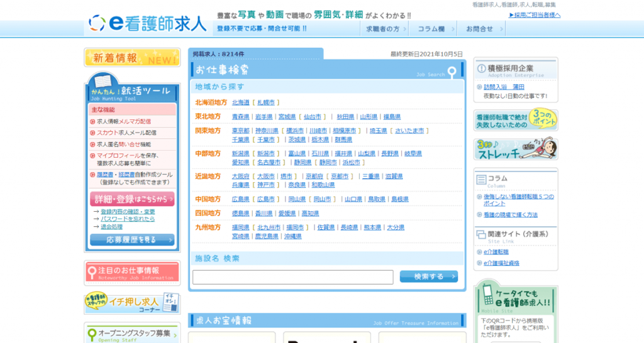
Task: Open 後悔しない看護師転職5つのポイント column link
Action: (x=519, y=200)
